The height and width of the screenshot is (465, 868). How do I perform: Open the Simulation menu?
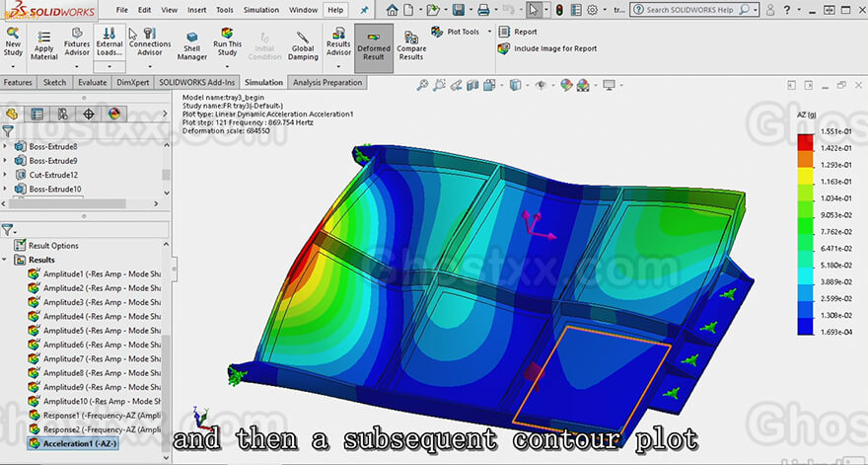coord(261,10)
